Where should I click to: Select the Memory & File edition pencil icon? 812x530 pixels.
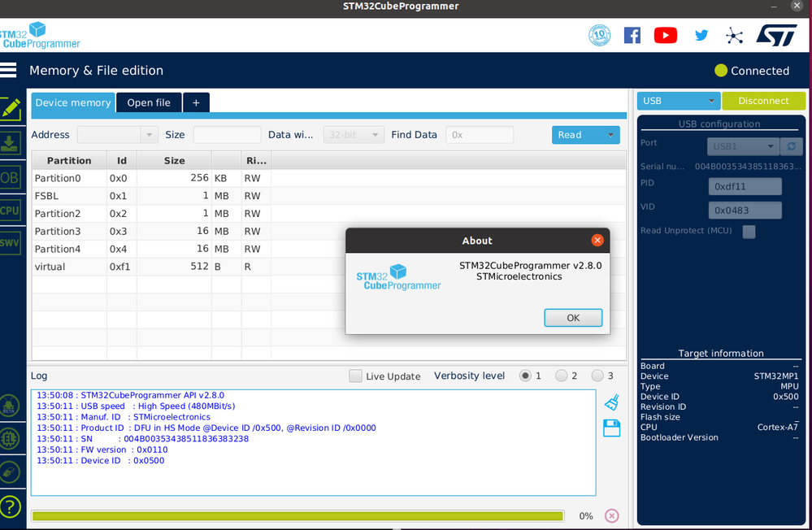click(11, 109)
